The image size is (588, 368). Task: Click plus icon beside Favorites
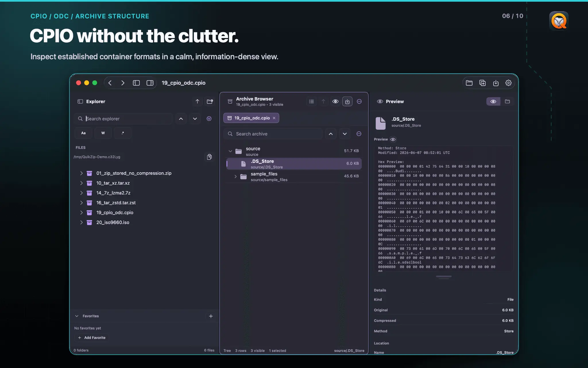pyautogui.click(x=211, y=316)
